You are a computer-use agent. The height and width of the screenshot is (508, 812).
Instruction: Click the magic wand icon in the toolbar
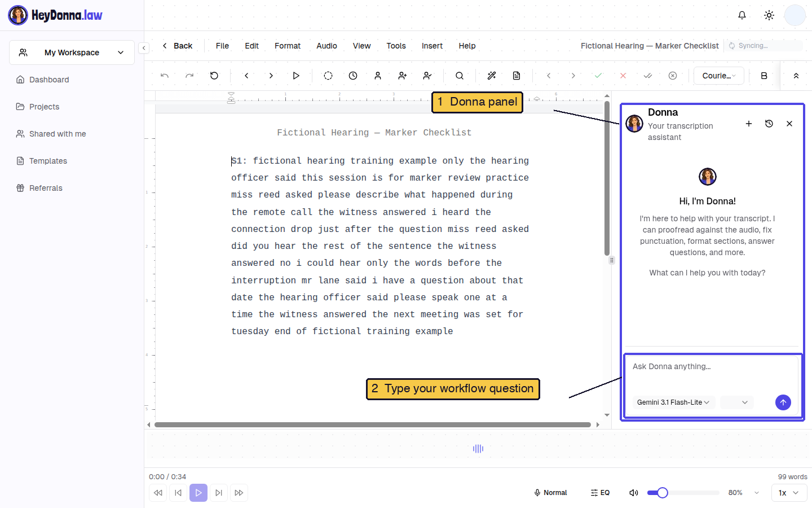(x=492, y=76)
